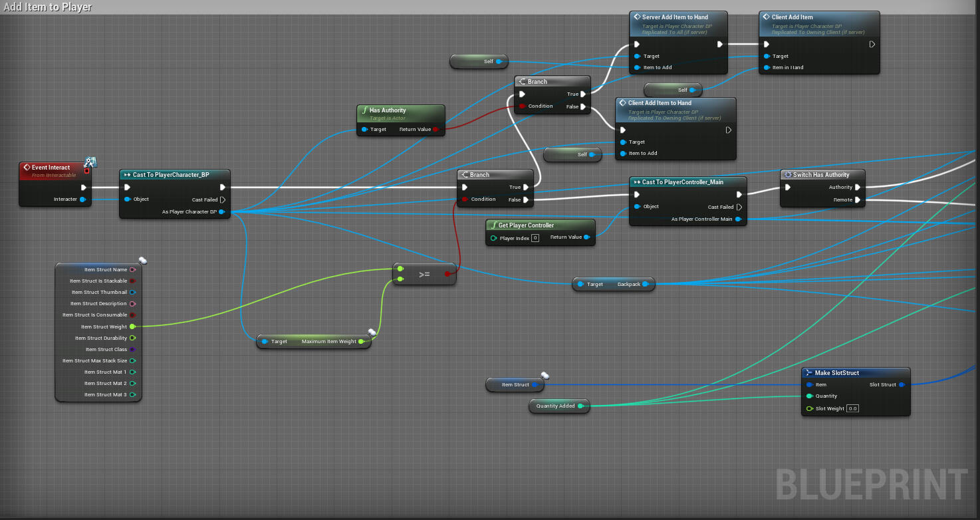The width and height of the screenshot is (980, 520).
Task: Click the Add Item to Player comment header
Action: tap(48, 7)
